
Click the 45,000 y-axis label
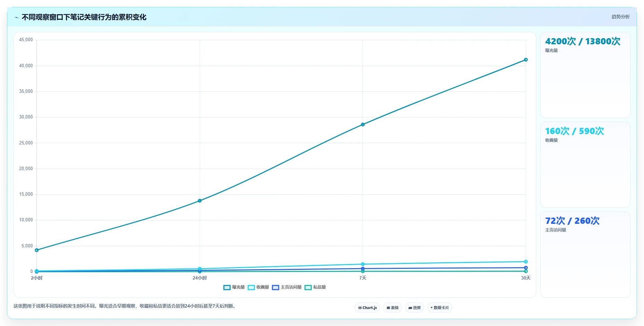click(x=26, y=40)
